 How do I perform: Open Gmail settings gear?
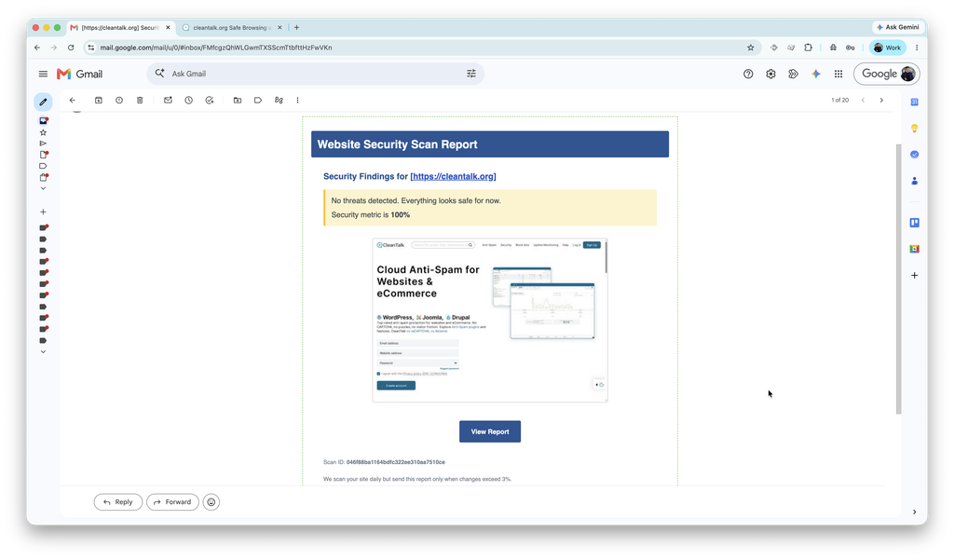pyautogui.click(x=770, y=74)
